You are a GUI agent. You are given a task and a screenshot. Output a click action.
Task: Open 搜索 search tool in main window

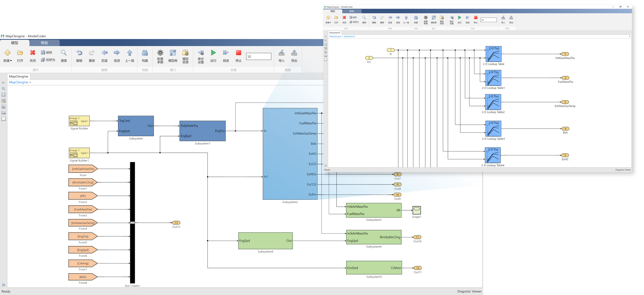tap(64, 56)
